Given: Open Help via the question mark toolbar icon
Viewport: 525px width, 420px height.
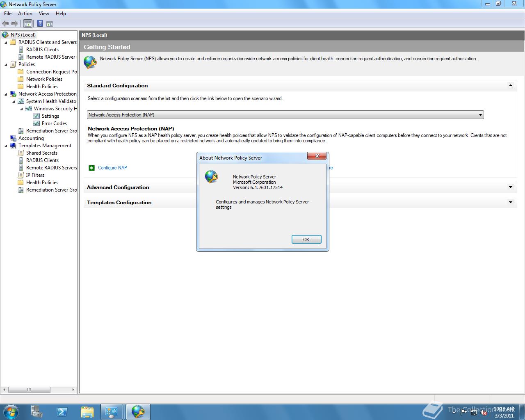Looking at the screenshot, I should pos(40,24).
